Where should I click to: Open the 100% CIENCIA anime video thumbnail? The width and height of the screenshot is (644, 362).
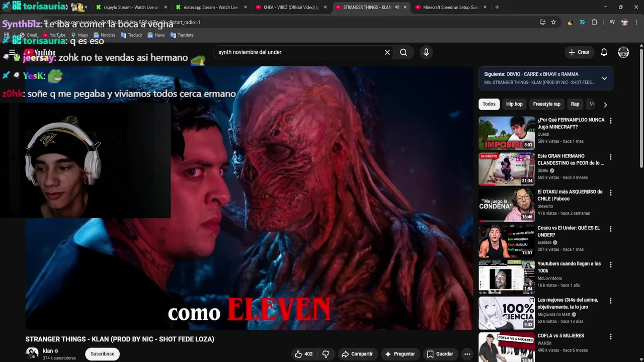point(507,313)
